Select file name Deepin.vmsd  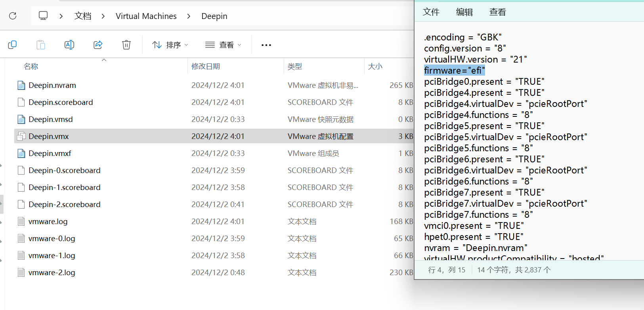(x=51, y=119)
